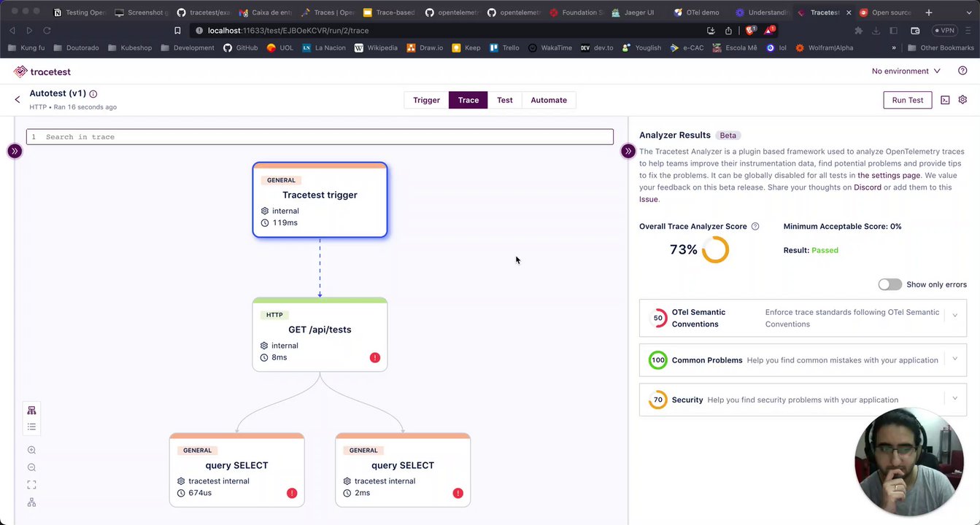Select the Tracetest trigger span node
The height and width of the screenshot is (525, 980).
(x=320, y=200)
